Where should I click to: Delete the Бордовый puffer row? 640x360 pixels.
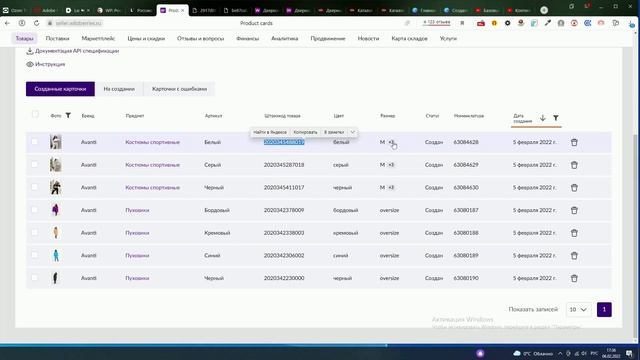coord(574,211)
